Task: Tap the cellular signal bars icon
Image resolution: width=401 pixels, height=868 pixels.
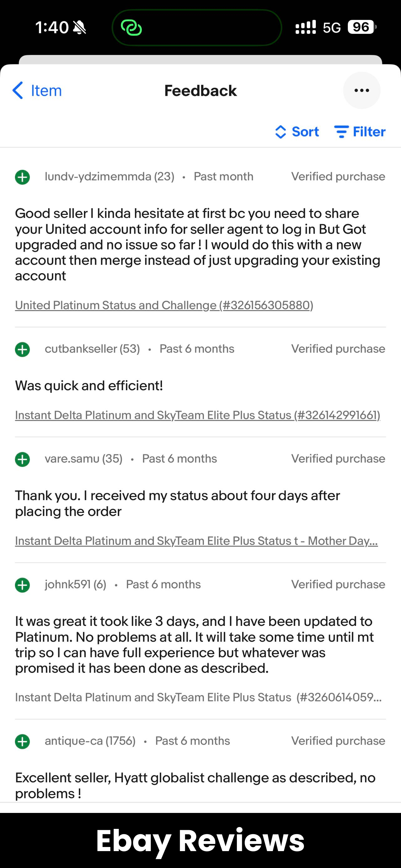Action: click(x=305, y=27)
